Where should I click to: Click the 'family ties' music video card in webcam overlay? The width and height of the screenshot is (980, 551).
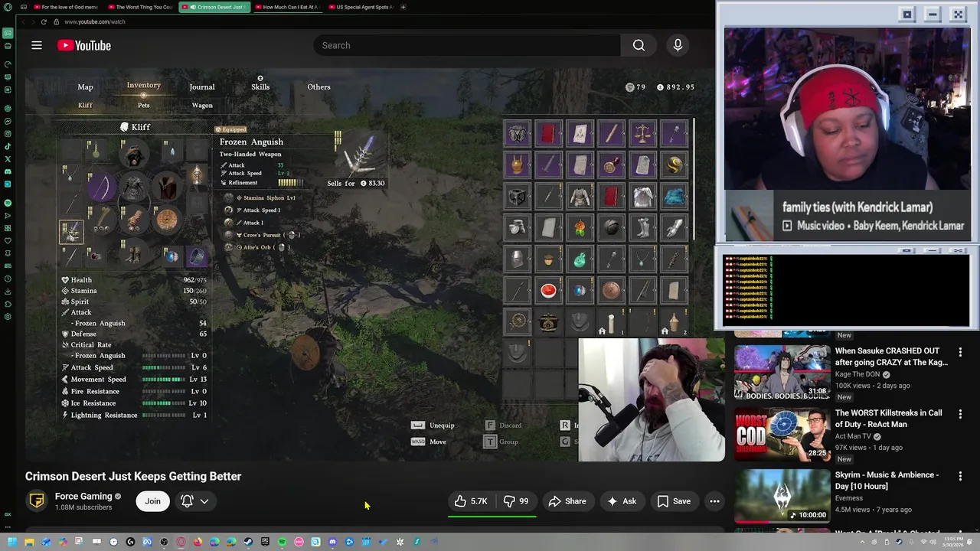click(847, 216)
